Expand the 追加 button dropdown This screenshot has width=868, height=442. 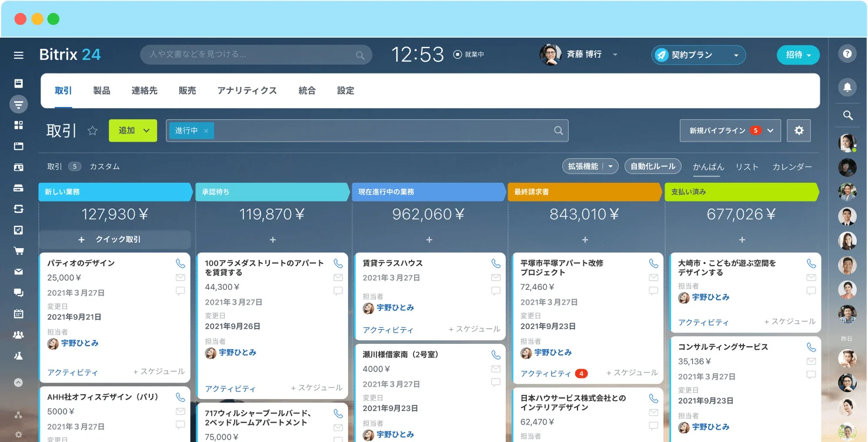click(146, 130)
